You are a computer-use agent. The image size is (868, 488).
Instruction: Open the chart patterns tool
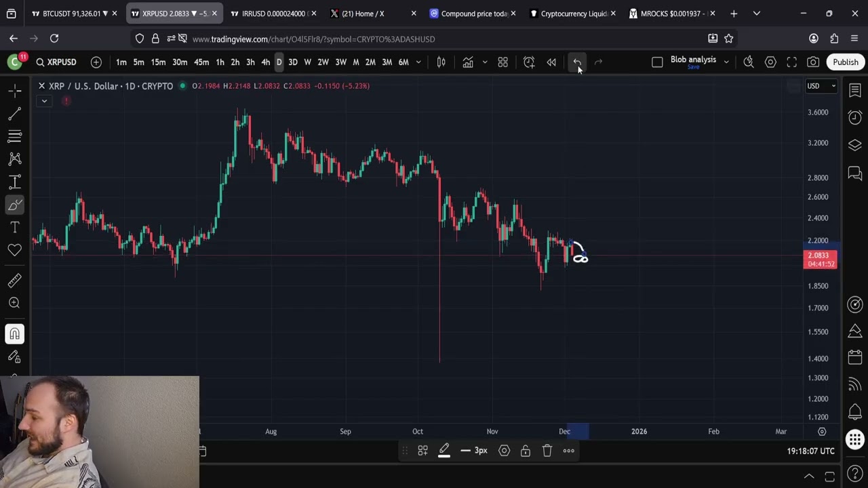(14, 159)
